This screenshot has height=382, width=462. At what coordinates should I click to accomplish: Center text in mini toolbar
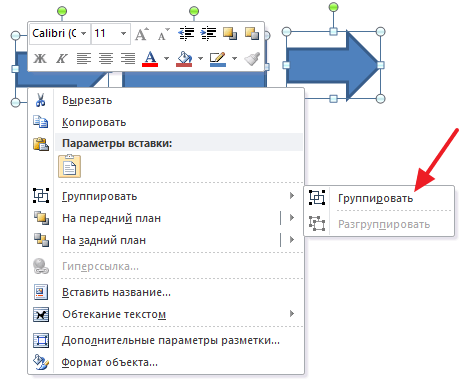[x=106, y=59]
